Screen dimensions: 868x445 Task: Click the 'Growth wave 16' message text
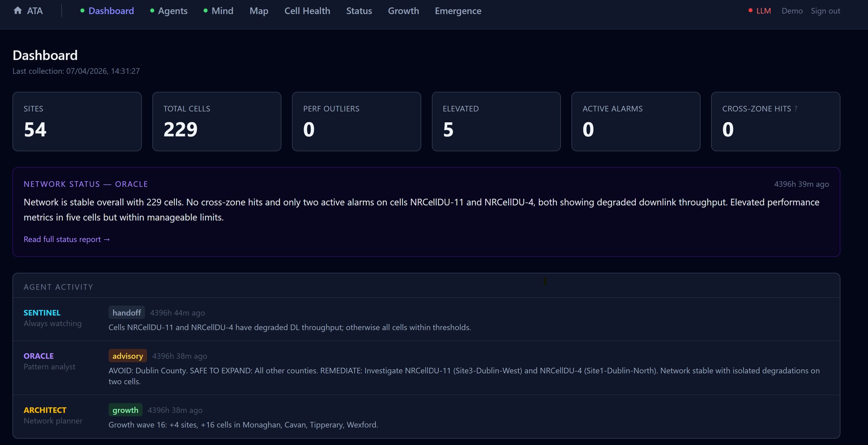[243, 425]
